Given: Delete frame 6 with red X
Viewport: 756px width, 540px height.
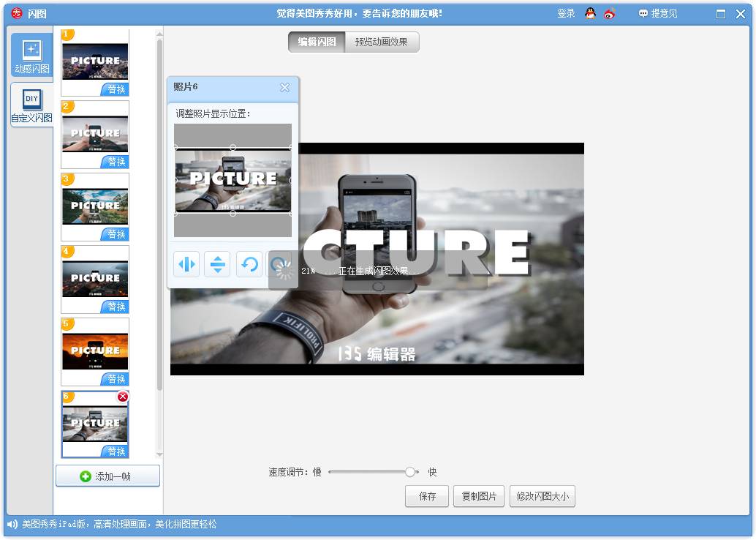Looking at the screenshot, I should click(123, 397).
